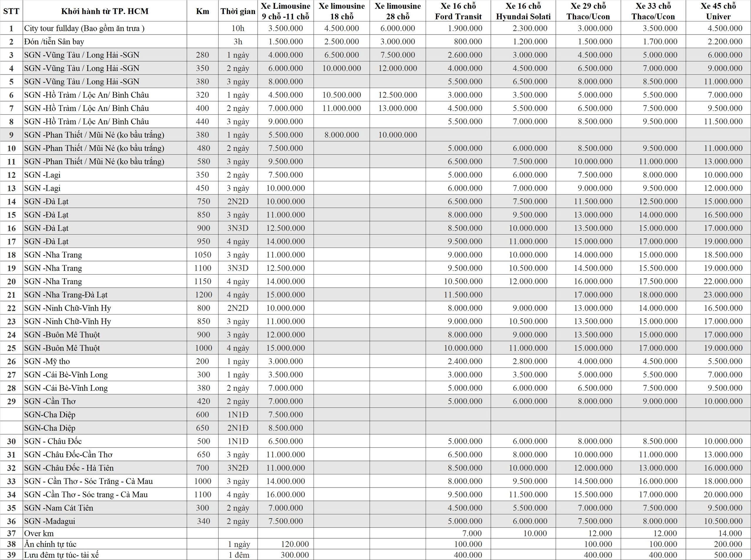This screenshot has width=751, height=560.
Task: Select 'Ăn chính tự túc' cell
Action: pos(50,544)
